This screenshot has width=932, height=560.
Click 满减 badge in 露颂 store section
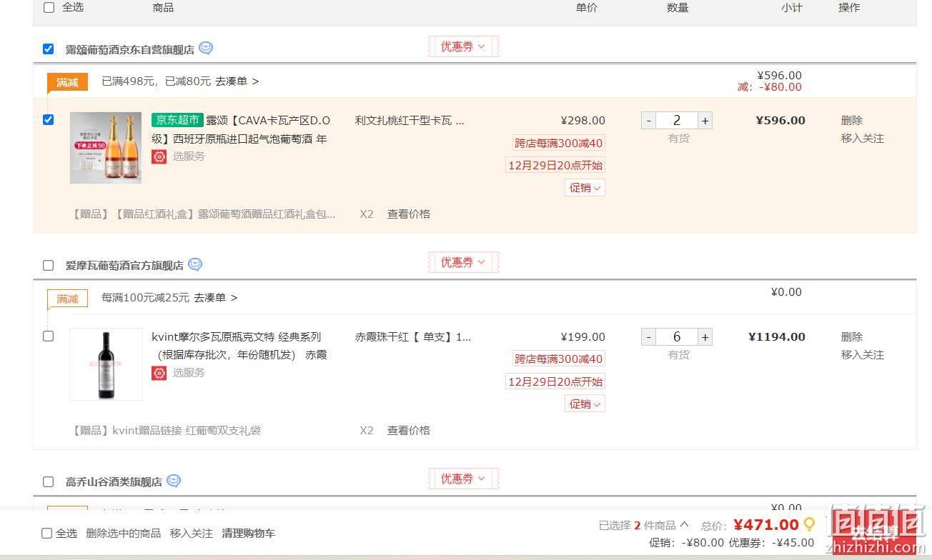67,83
